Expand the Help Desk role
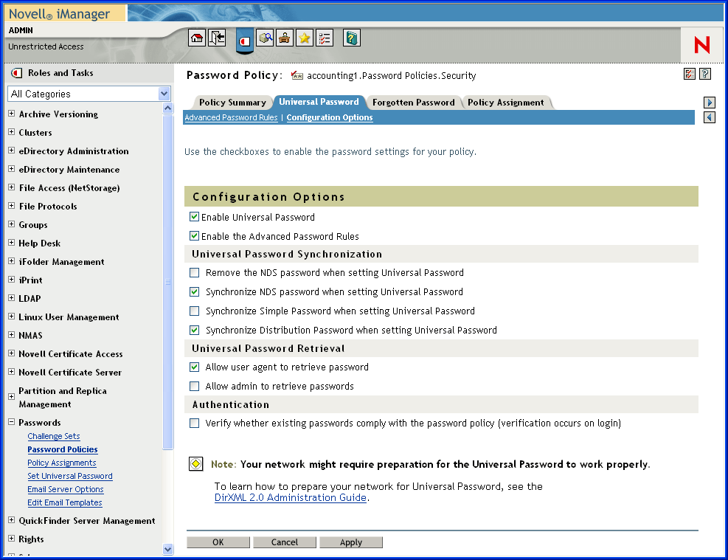The image size is (728, 560). pyautogui.click(x=12, y=243)
